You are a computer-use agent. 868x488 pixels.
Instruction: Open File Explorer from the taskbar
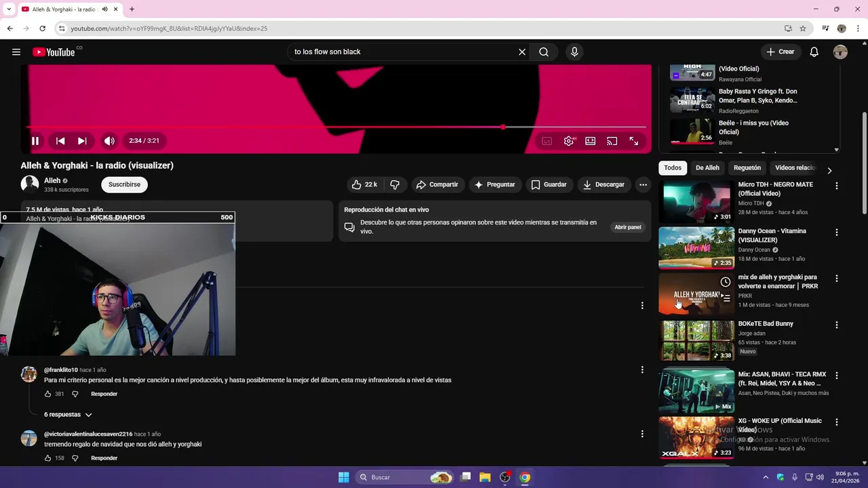coord(485,477)
